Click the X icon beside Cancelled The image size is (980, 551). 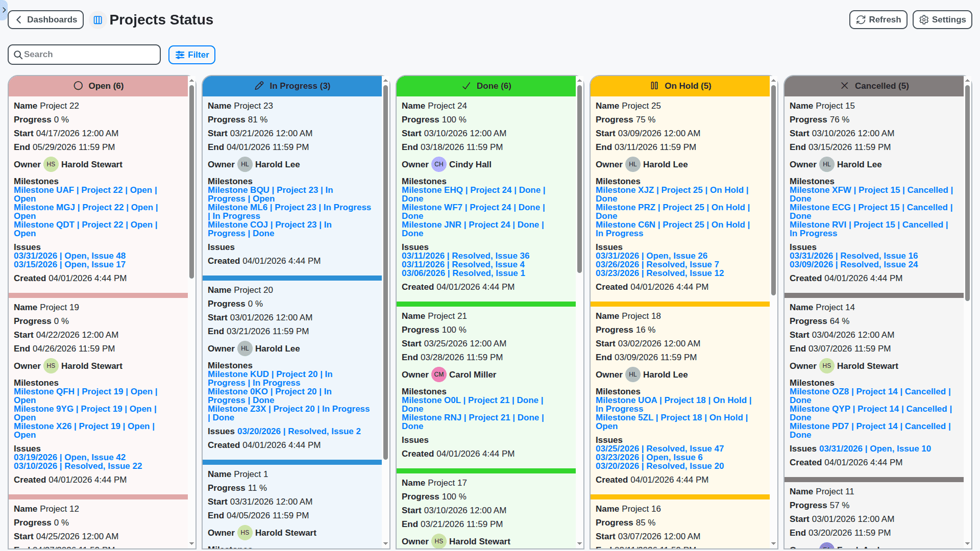[845, 86]
